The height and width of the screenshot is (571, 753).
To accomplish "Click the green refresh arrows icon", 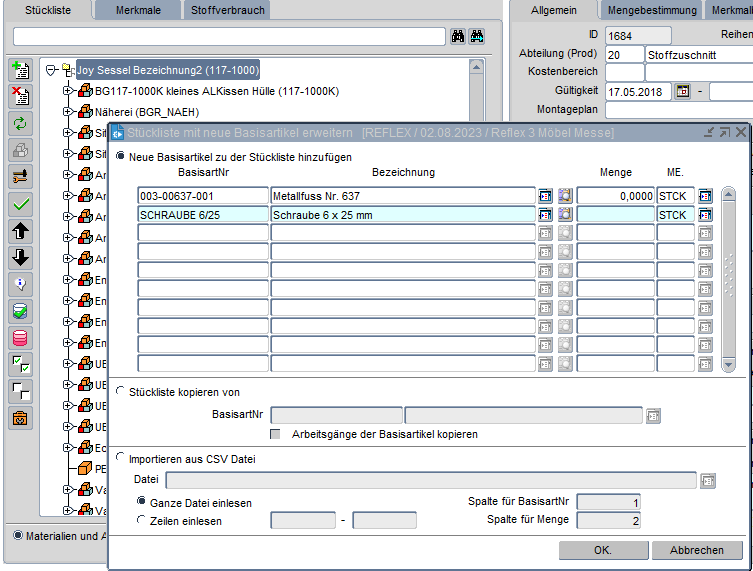I will pos(21,123).
